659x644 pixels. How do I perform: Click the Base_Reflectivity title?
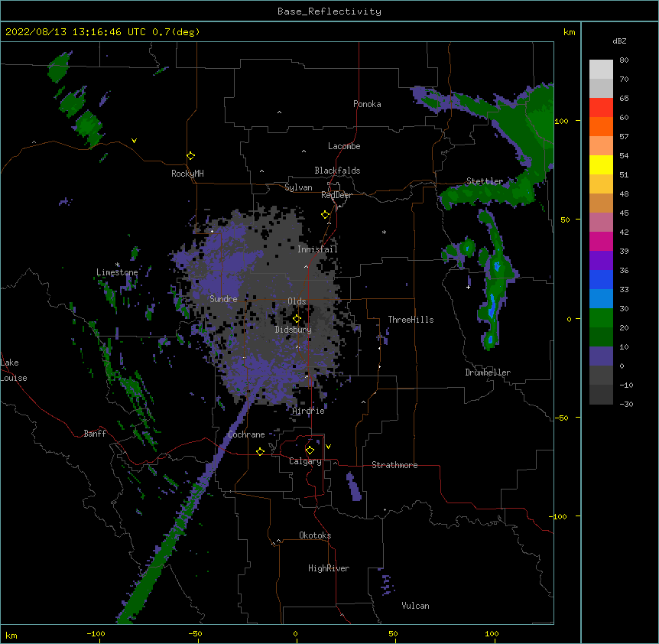[329, 11]
